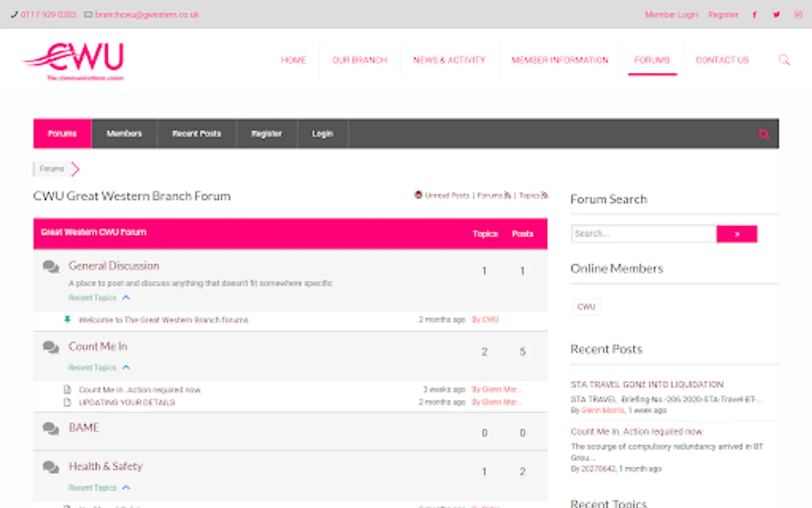
Task: Open the Register tab in forum bar
Action: point(267,134)
